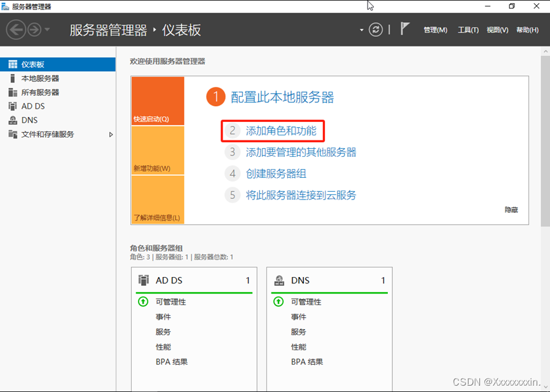Click 创建服务器组 link

pyautogui.click(x=276, y=173)
